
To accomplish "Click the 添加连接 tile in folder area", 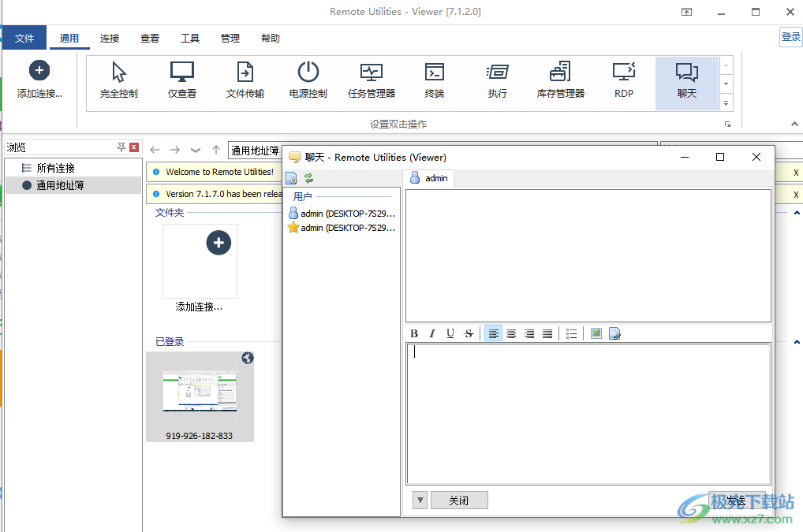I will pyautogui.click(x=200, y=268).
